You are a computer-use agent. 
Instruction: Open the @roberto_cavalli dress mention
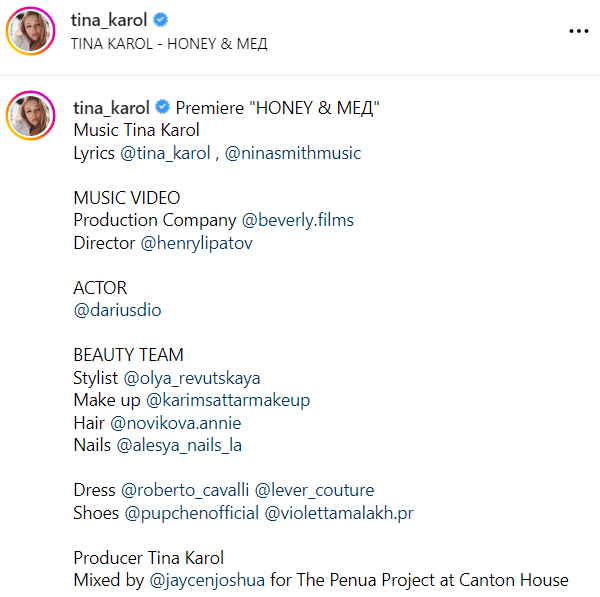[184, 490]
